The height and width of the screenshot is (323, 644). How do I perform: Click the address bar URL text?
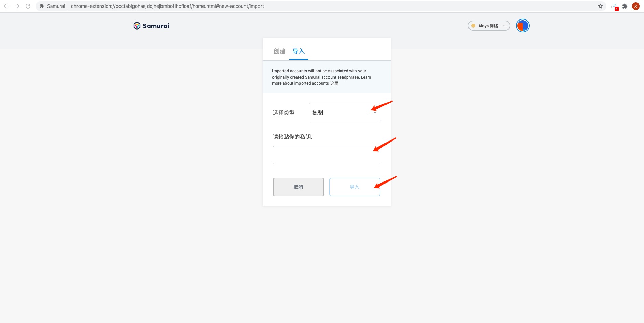pos(167,6)
